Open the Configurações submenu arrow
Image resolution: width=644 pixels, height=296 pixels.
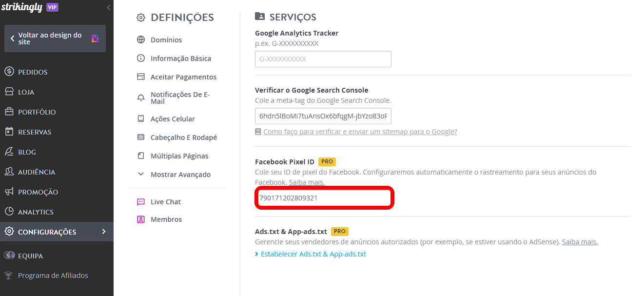[x=103, y=232]
